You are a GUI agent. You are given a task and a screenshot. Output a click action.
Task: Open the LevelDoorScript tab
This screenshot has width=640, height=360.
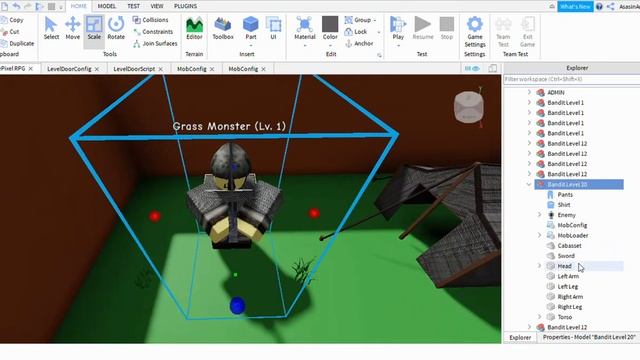tap(134, 69)
